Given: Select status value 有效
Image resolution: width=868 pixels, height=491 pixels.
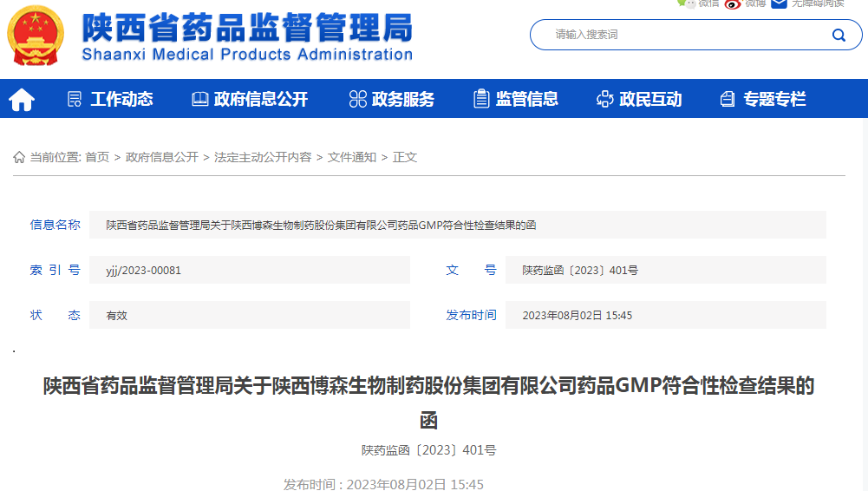Looking at the screenshot, I should pos(117,316).
